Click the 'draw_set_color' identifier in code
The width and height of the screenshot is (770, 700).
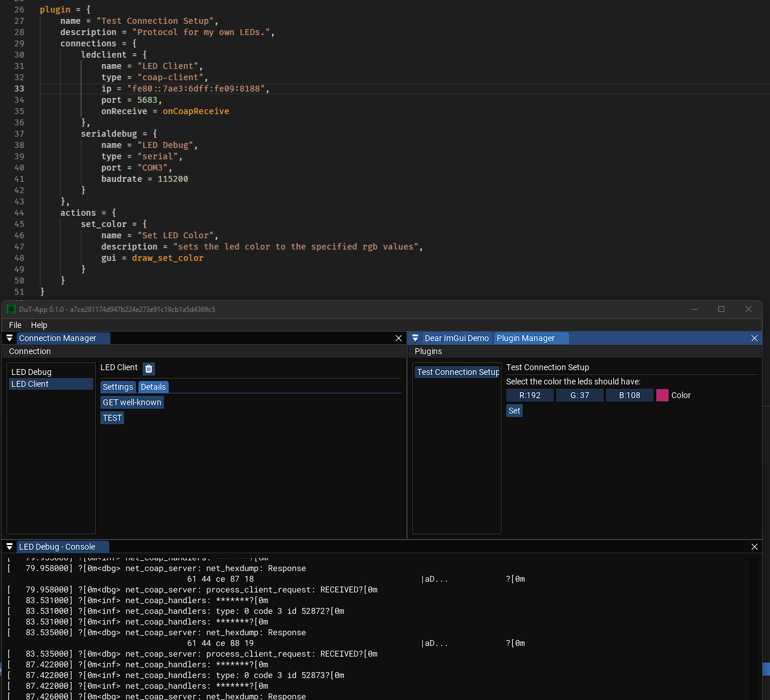coord(168,258)
